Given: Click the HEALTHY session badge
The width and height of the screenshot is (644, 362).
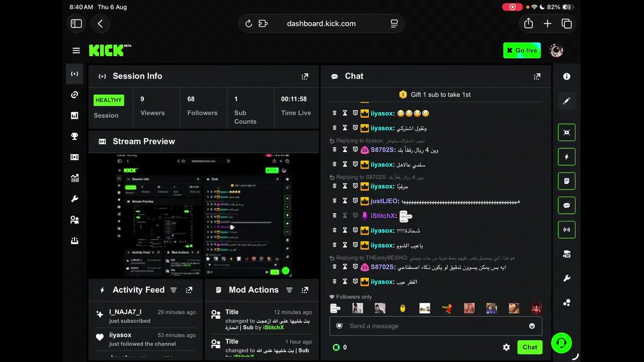Looking at the screenshot, I should click(109, 100).
